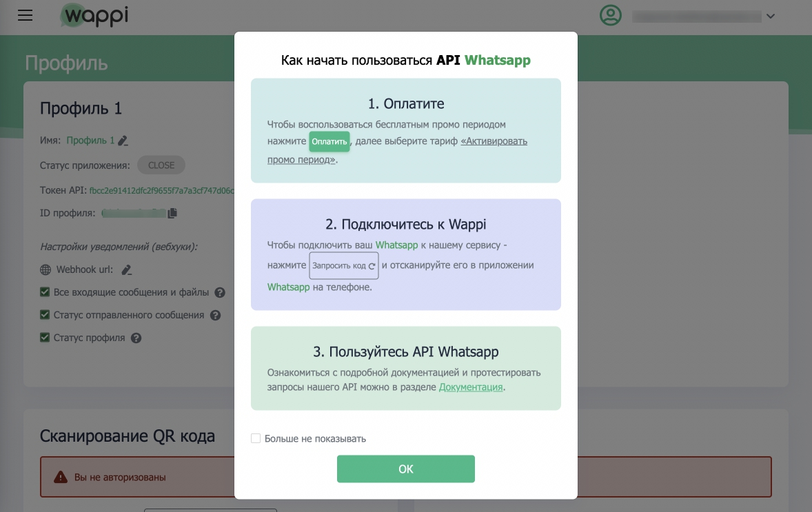Edit the Webhook url with pencil icon
The height and width of the screenshot is (512, 812).
click(x=126, y=269)
